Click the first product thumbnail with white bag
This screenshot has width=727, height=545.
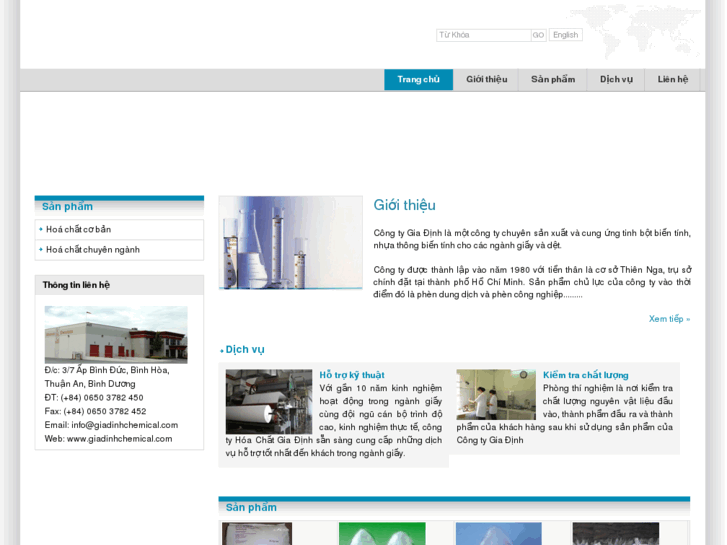click(x=257, y=533)
